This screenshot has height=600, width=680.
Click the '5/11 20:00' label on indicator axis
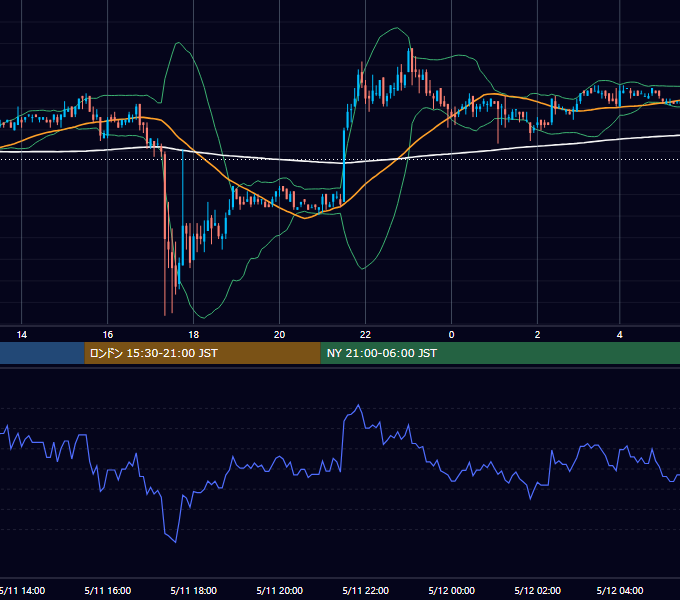279,590
